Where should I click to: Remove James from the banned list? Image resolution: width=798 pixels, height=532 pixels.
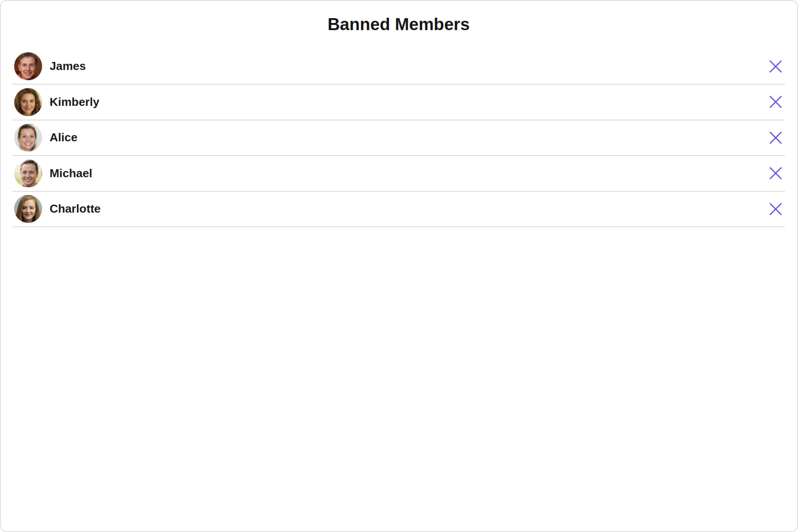click(776, 66)
